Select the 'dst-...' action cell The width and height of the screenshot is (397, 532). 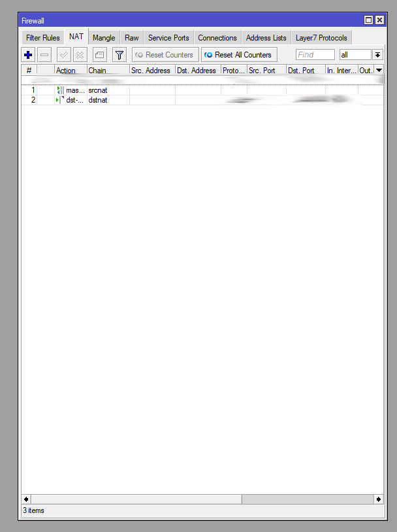(x=71, y=100)
